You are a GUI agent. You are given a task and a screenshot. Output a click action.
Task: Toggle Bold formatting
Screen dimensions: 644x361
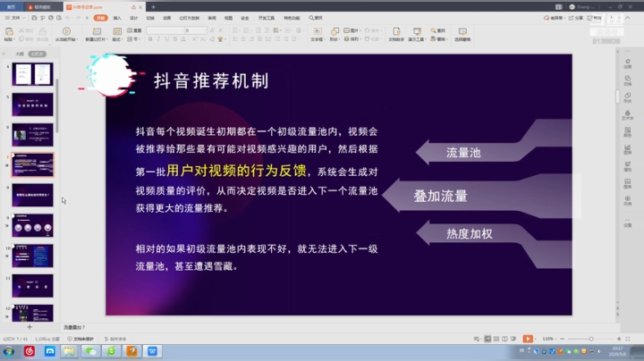[x=150, y=39]
